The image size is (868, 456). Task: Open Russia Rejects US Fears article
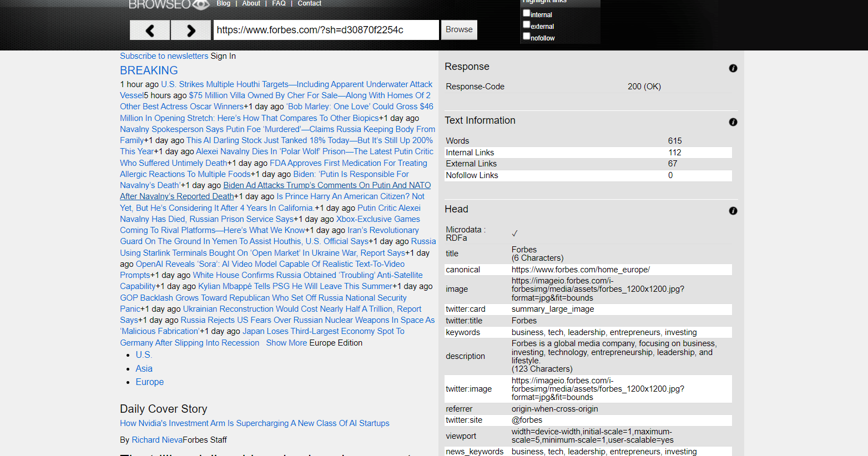(x=307, y=320)
